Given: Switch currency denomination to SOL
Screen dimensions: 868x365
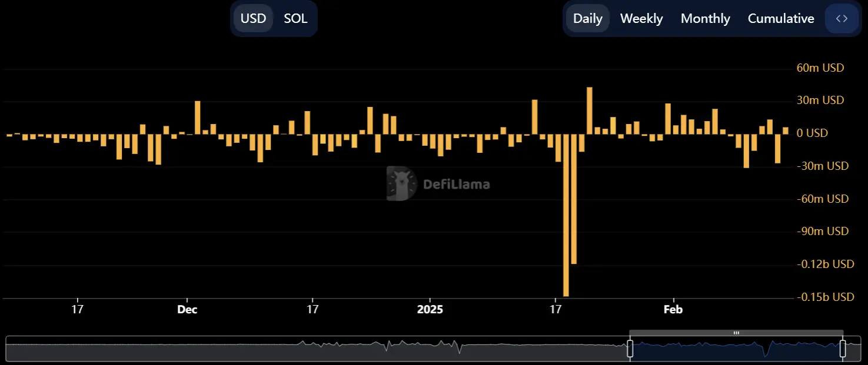Looking at the screenshot, I should coord(295,19).
